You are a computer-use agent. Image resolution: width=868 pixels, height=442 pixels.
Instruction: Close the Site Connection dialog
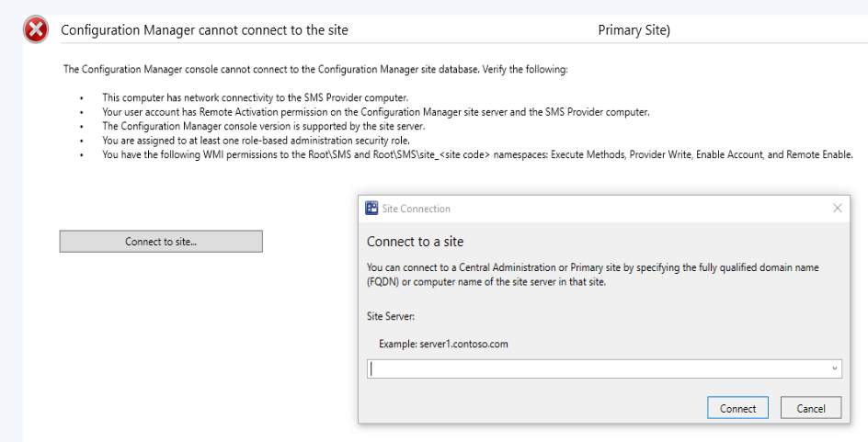pyautogui.click(x=837, y=209)
